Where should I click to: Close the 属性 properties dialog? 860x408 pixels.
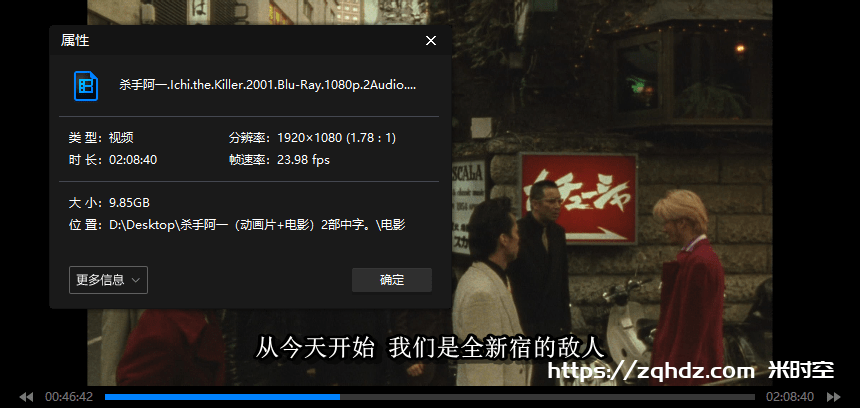pos(431,41)
